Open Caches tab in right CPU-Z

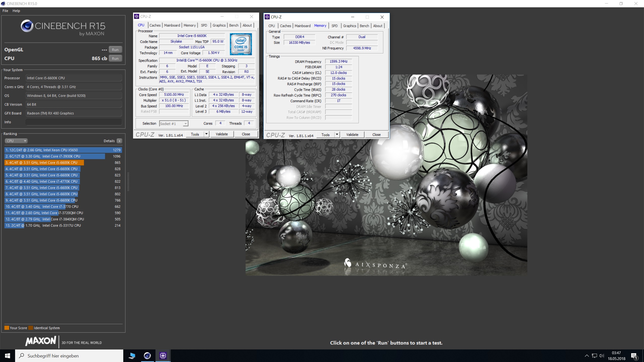coord(286,26)
